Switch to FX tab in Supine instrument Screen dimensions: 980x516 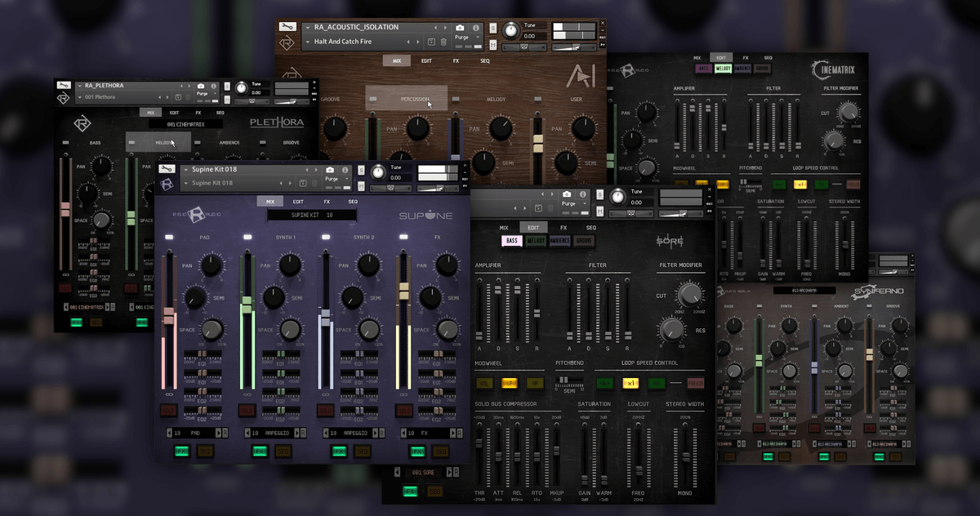(327, 201)
